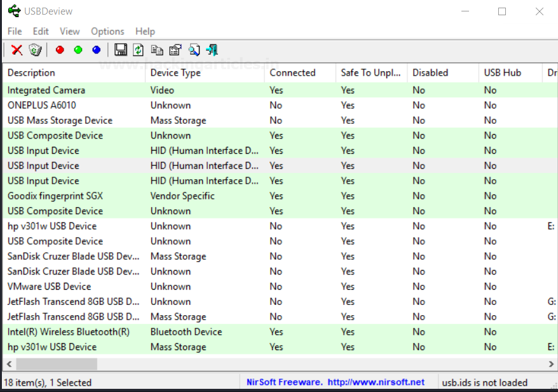Screen dimensions: 558x392
Task: Save selected items with floppy disk icon
Action: [121, 50]
